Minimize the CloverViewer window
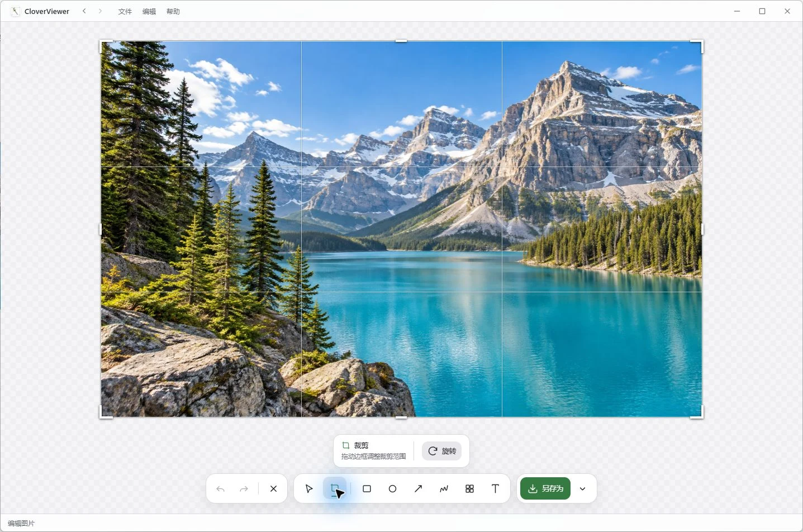803x532 pixels. pos(737,11)
